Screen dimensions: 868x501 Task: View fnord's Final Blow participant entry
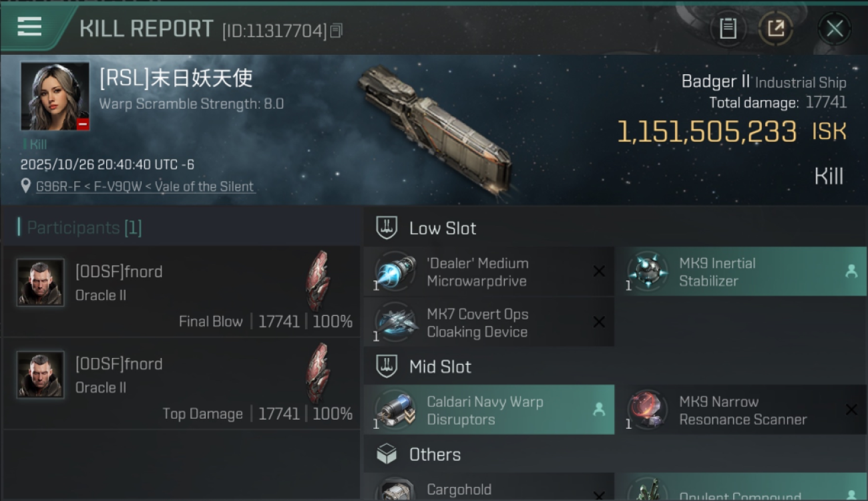tap(181, 291)
